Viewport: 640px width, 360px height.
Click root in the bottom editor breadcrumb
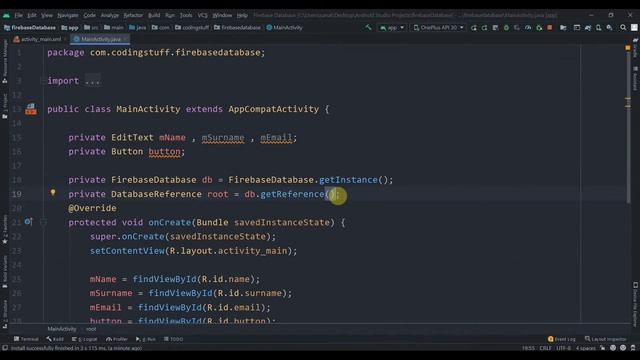point(91,329)
